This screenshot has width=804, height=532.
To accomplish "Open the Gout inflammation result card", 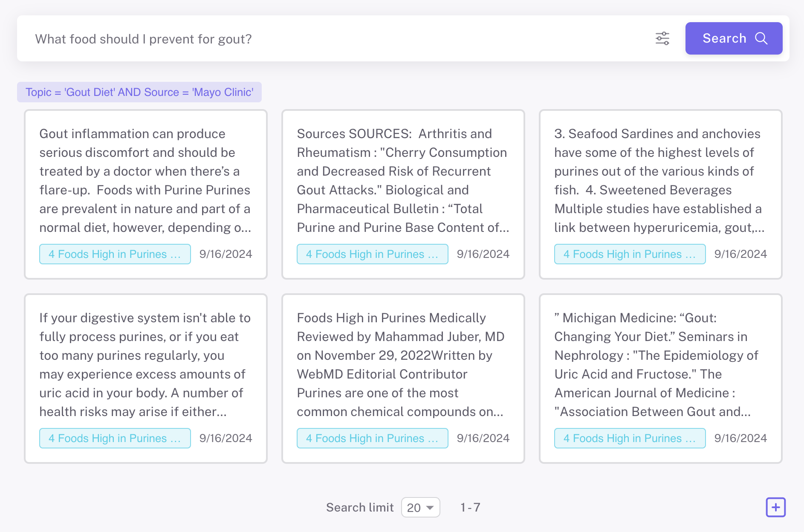I will pos(145,181).
